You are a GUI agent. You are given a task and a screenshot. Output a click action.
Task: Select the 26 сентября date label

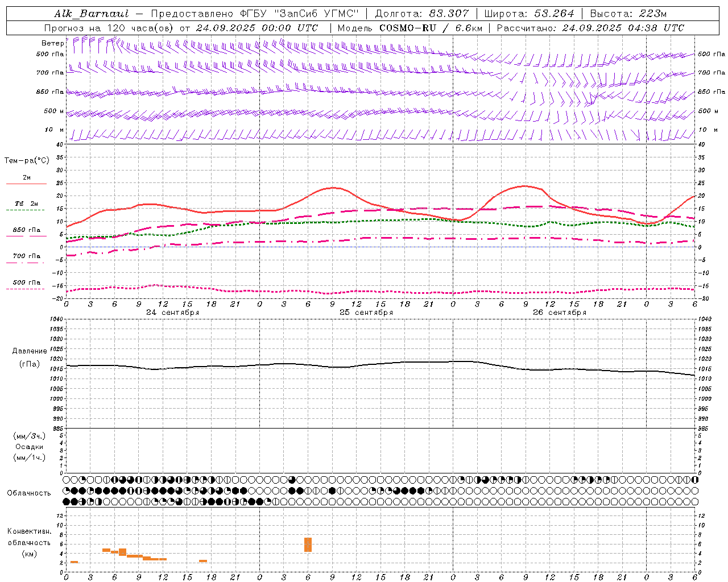[560, 313]
